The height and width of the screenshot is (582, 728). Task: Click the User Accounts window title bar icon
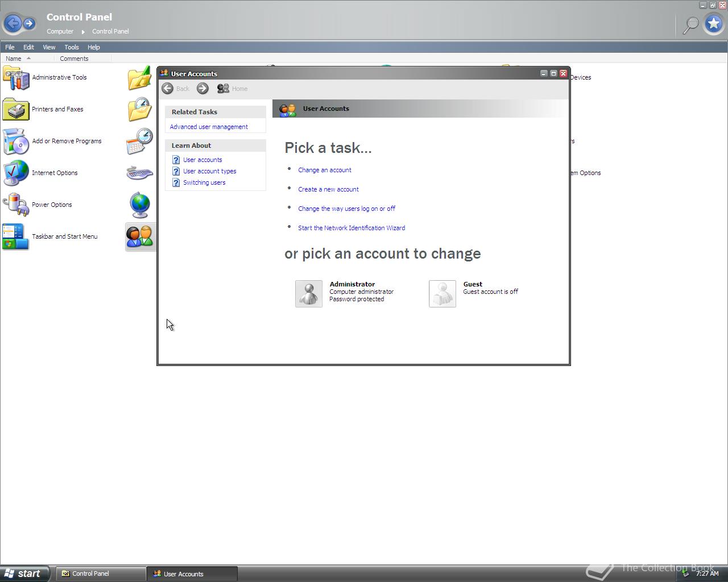[x=164, y=73]
